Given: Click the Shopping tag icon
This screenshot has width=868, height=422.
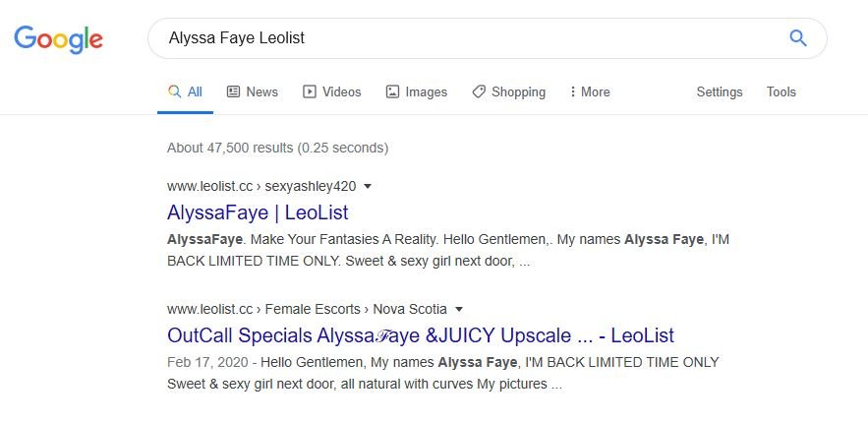Looking at the screenshot, I should (x=479, y=91).
